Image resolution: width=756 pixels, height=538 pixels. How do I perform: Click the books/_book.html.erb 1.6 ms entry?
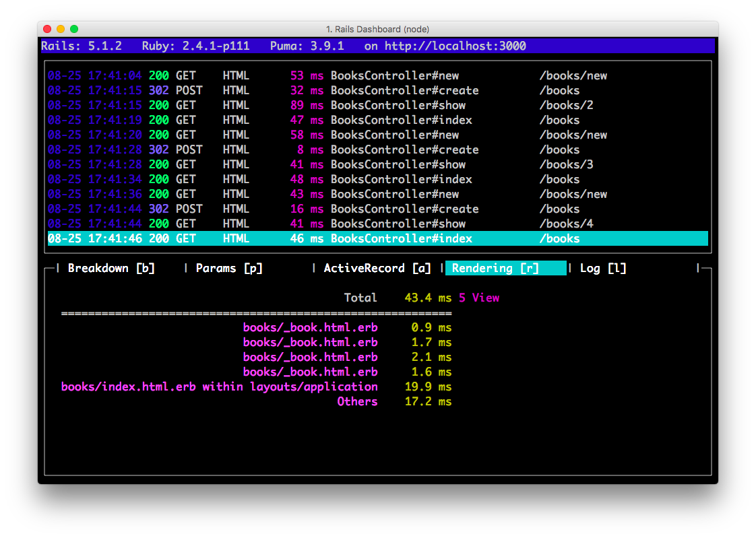pos(347,372)
